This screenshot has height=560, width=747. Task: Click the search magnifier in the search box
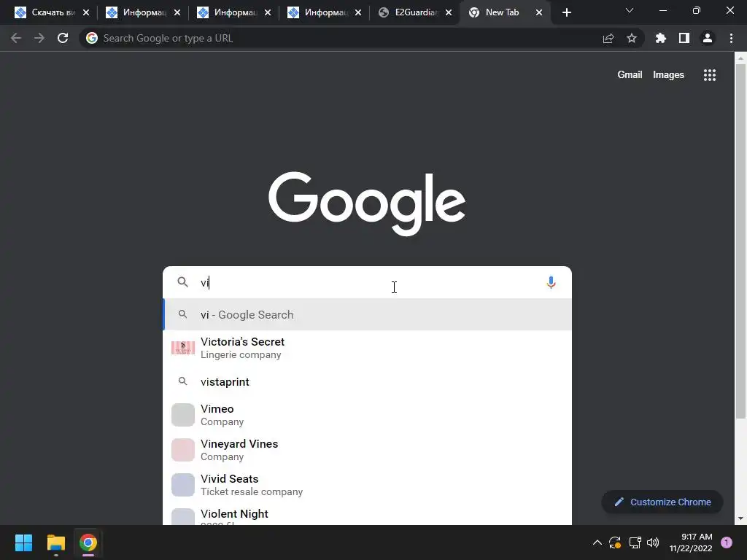point(182,282)
